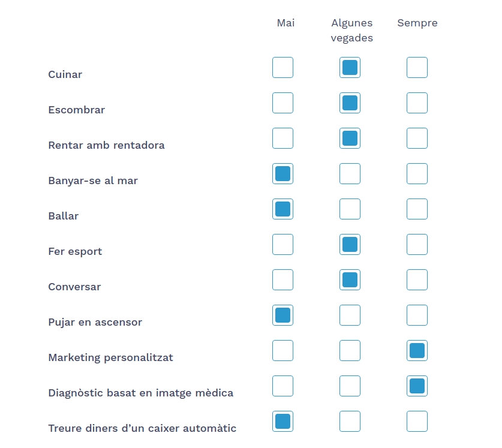Uncheck 'Sempre' for Marketing personalitzat
The height and width of the screenshot is (448, 502).
coord(417,351)
